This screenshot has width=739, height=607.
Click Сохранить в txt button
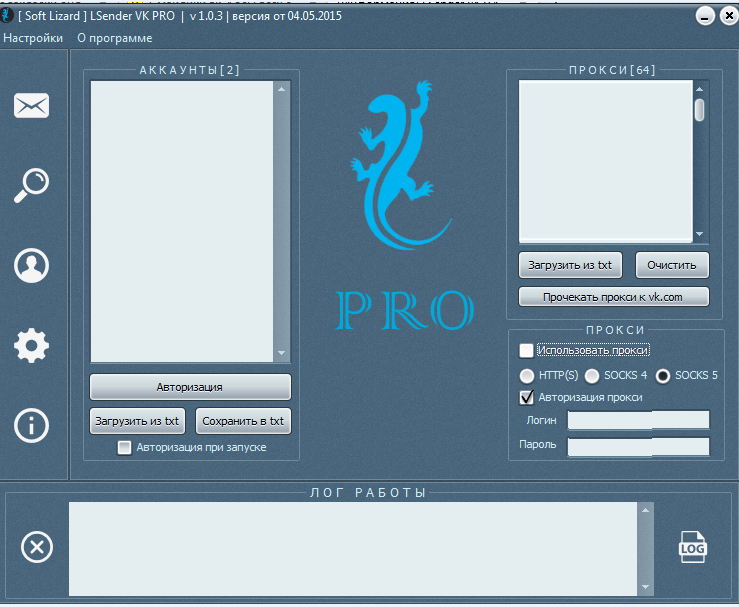pos(243,421)
